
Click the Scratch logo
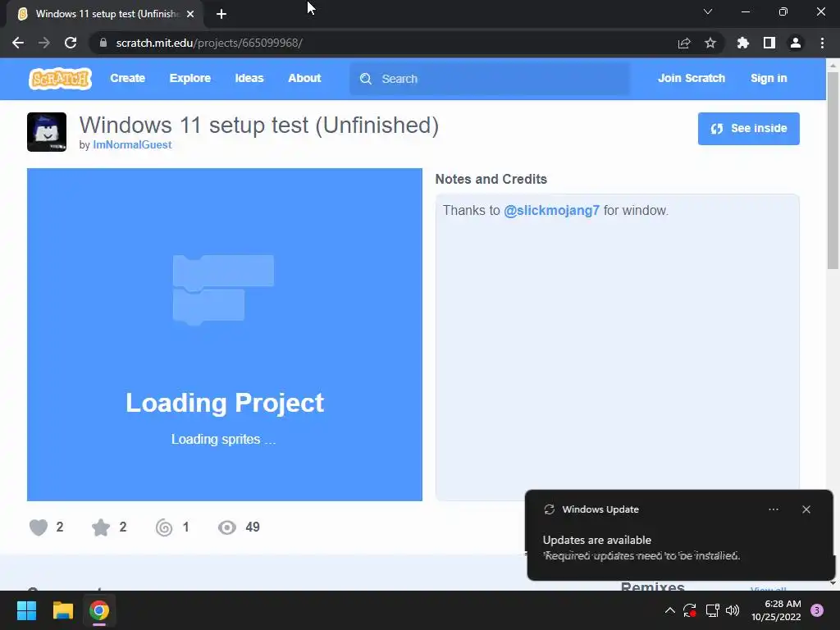pyautogui.click(x=60, y=79)
